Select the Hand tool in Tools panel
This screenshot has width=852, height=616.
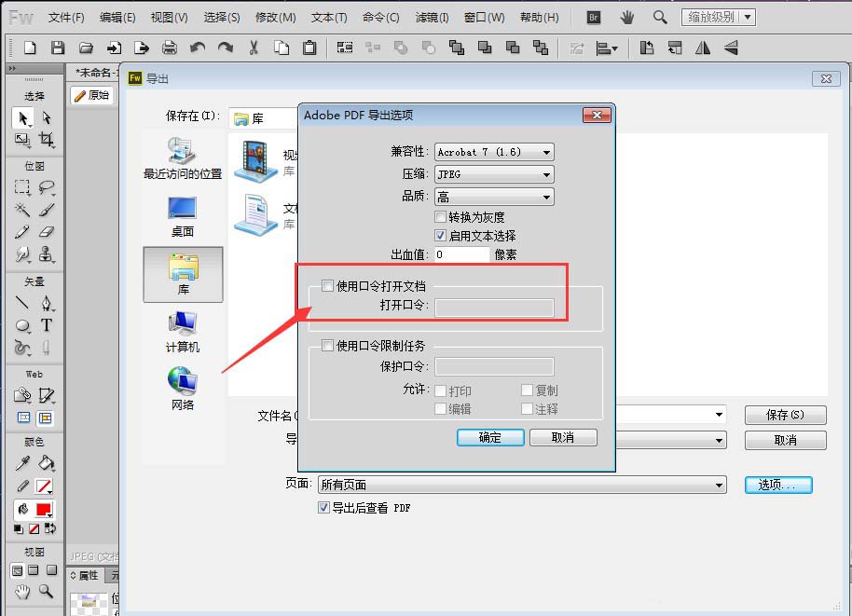(22, 591)
